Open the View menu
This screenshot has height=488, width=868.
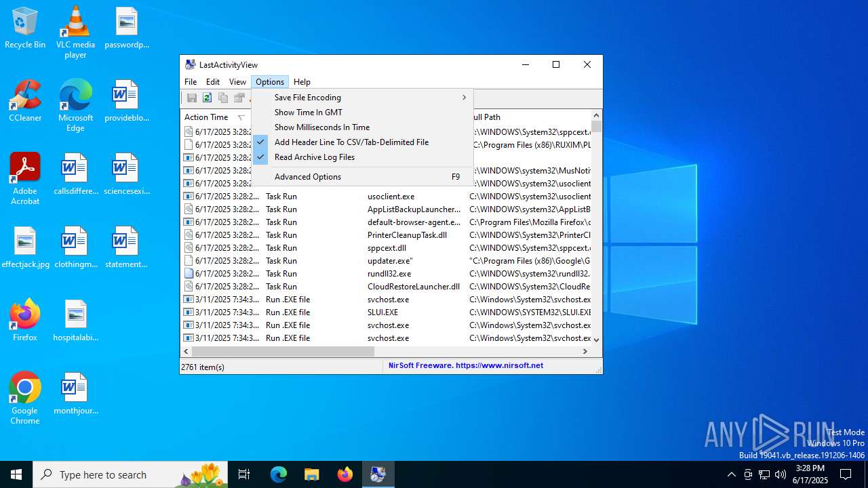point(237,82)
